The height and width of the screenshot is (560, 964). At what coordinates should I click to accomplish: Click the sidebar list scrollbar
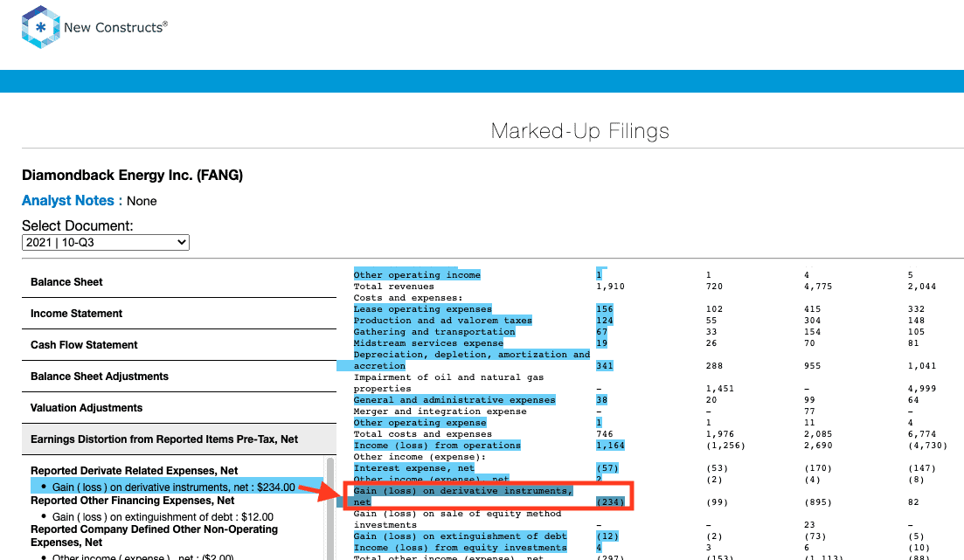330,508
